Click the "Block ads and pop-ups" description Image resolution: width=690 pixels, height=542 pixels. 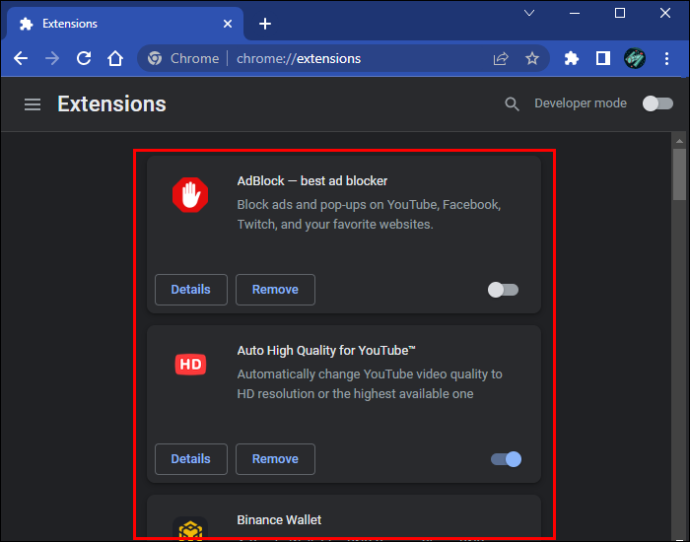369,215
